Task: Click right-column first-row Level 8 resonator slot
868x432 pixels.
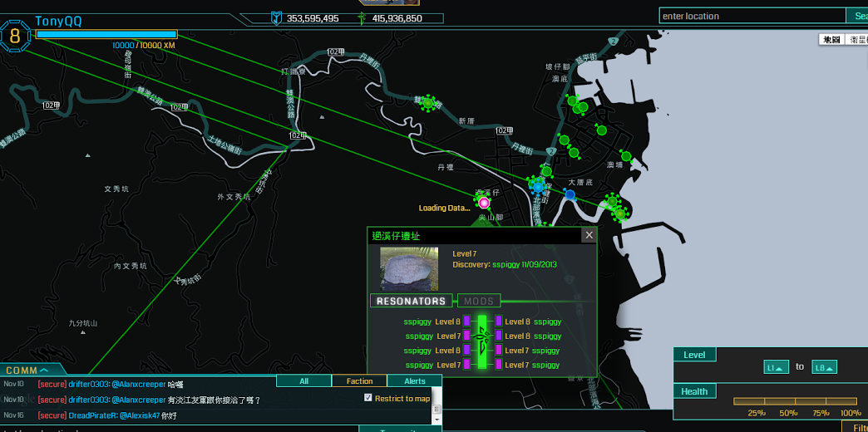Action: click(499, 322)
